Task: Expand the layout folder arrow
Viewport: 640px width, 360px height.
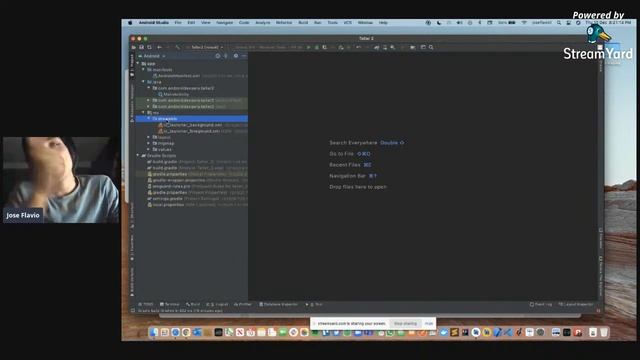Action: click(149, 137)
